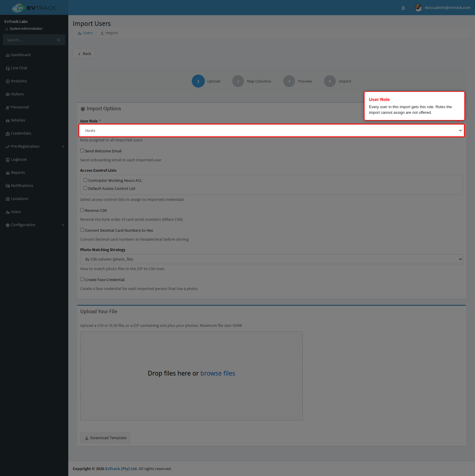Screen dimensions: 475x476
Task: Click 'Role assigned to all imported users' text
Action: (111, 140)
